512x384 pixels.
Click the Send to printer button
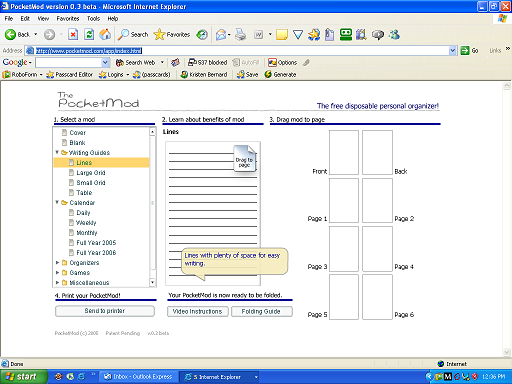105,311
